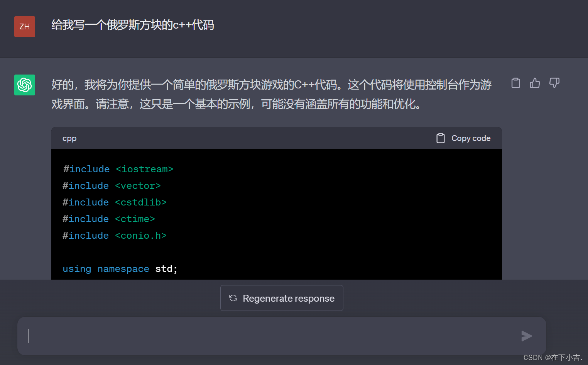Screen dimensions: 588x365
Task: Send the message with the arrow icon
Action: pyautogui.click(x=526, y=336)
